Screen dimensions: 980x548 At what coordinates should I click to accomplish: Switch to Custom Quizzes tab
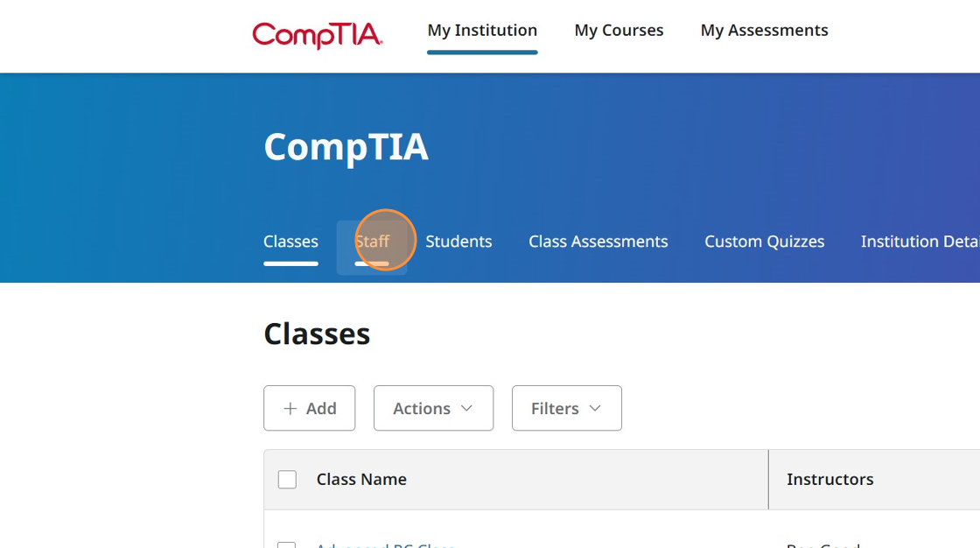(764, 242)
